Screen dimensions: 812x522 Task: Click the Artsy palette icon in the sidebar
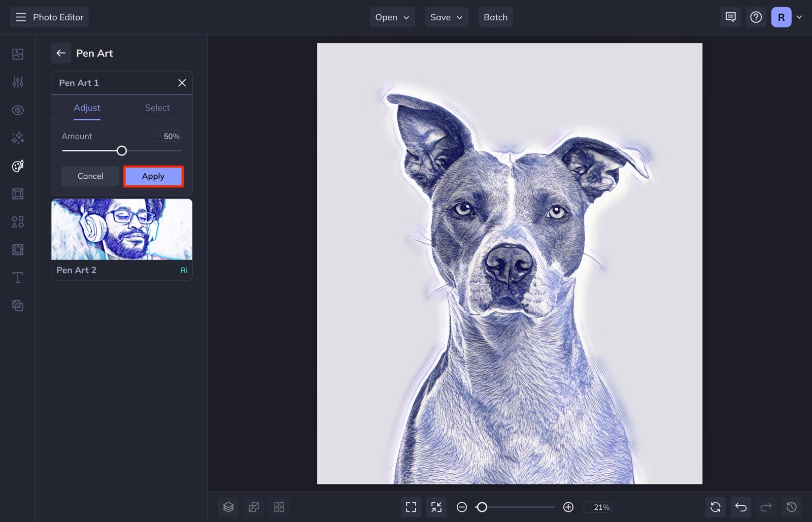coord(17,166)
